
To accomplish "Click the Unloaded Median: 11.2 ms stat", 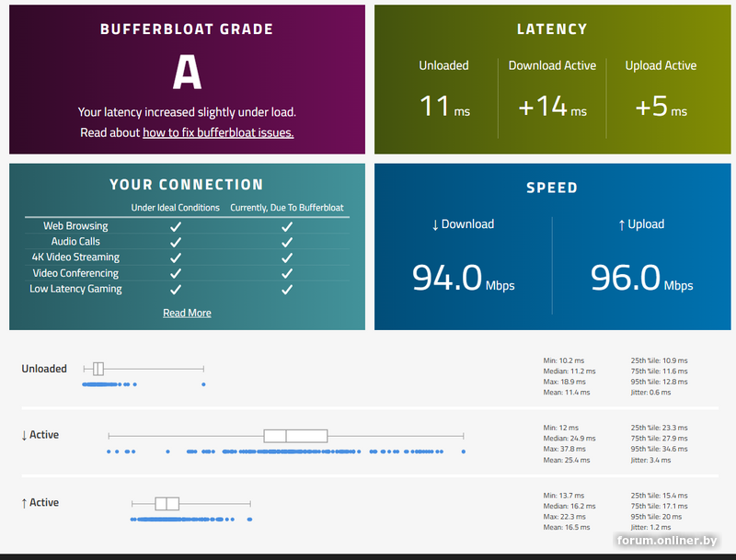I will (569, 371).
